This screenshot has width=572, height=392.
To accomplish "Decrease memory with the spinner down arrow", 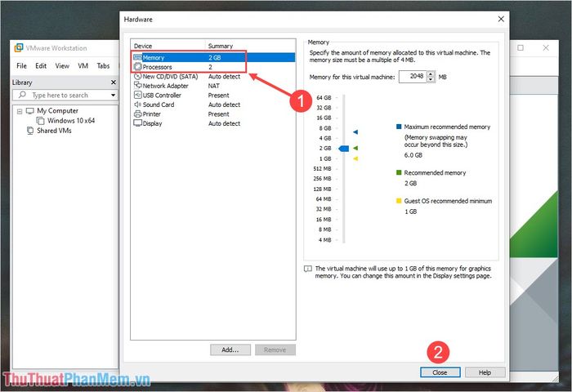I will pos(431,79).
